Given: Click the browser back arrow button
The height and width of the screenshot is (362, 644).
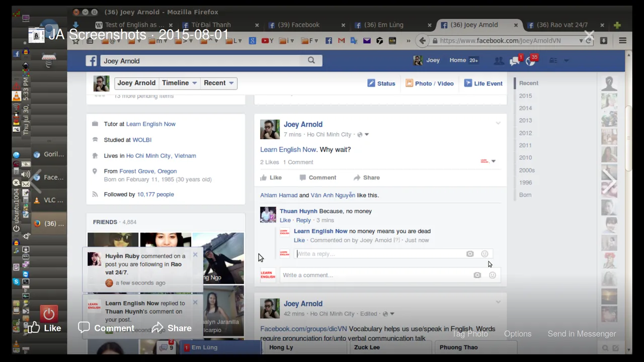Looking at the screenshot, I should coord(422,41).
